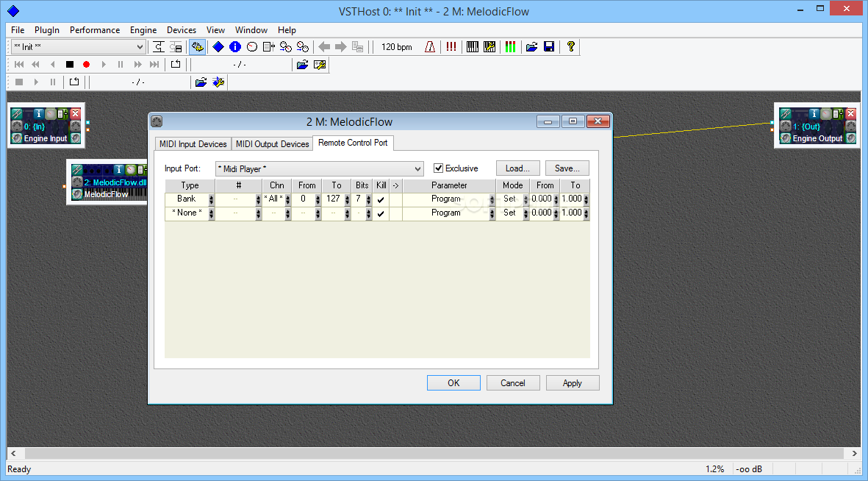
Task: Click the Type spinner arrows on '* None *' row
Action: [211, 213]
